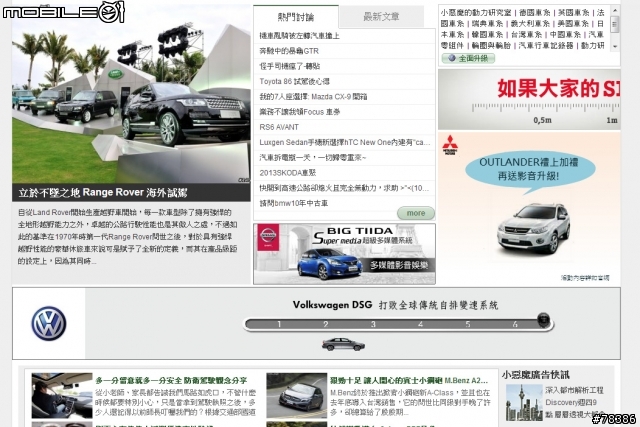Click the Range Rover article summary text
640x427 pixels.
tap(127, 237)
